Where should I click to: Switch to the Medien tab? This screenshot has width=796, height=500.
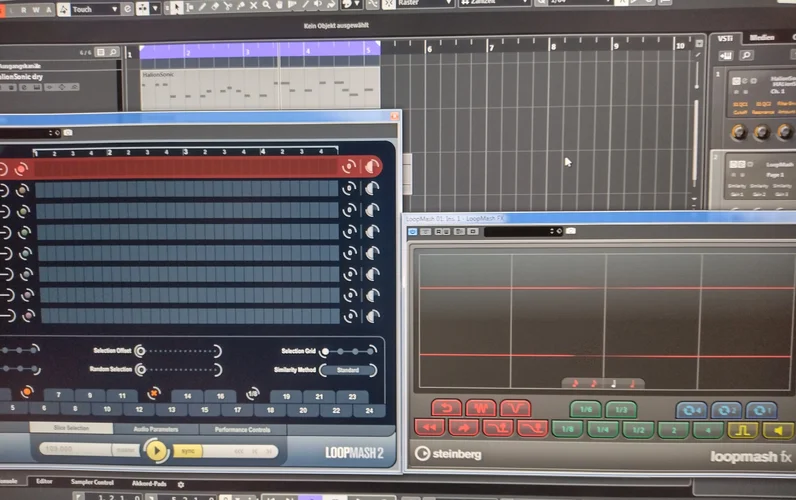762,37
